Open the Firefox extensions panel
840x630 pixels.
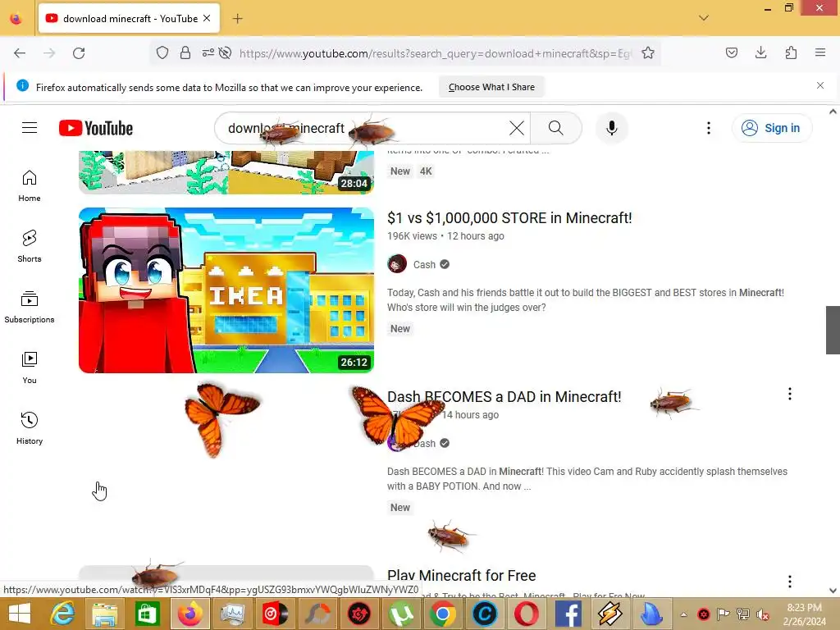[x=791, y=52]
